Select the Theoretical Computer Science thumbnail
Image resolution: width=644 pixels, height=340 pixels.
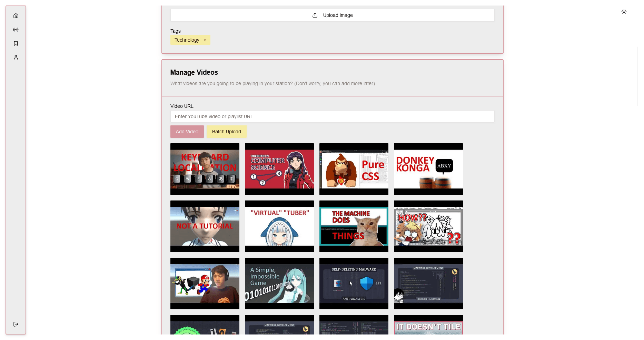(279, 169)
